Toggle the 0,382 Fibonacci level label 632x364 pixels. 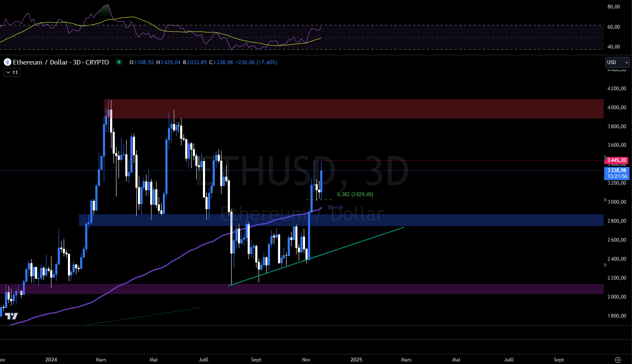(355, 194)
